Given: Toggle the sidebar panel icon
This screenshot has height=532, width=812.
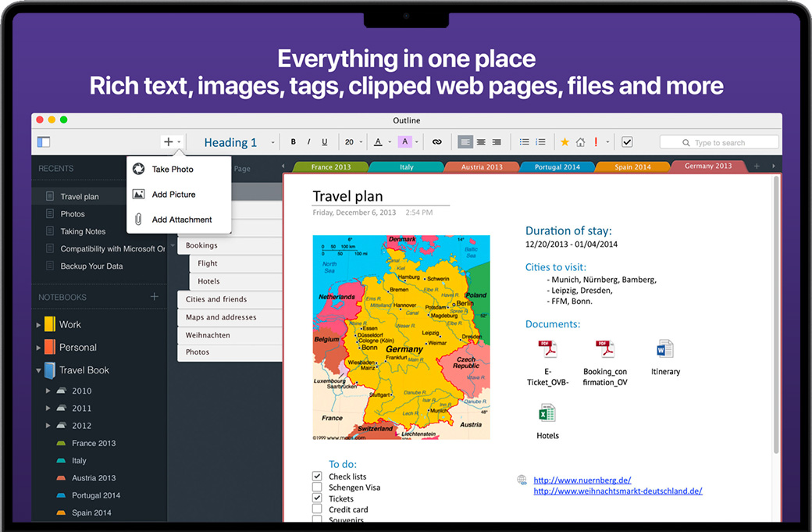Looking at the screenshot, I should 43,142.
